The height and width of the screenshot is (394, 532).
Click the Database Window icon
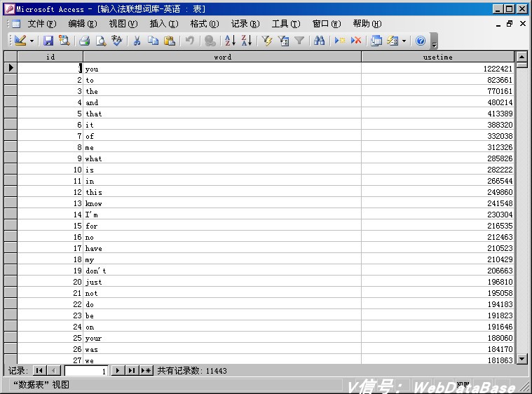[376, 41]
